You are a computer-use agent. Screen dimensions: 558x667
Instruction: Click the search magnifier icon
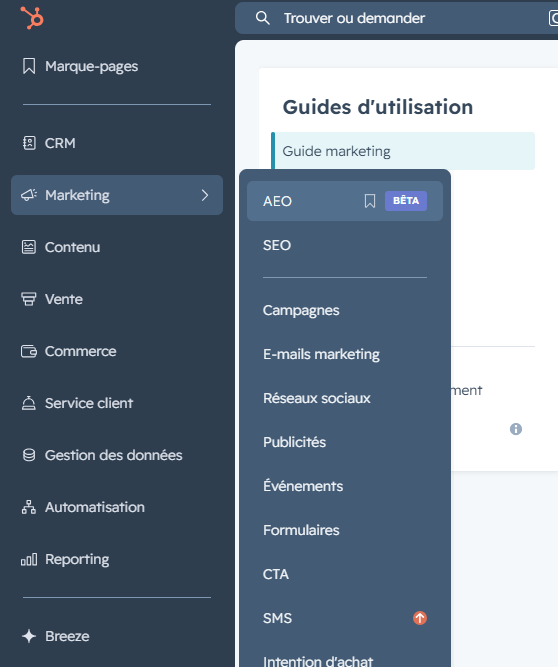pyautogui.click(x=262, y=18)
